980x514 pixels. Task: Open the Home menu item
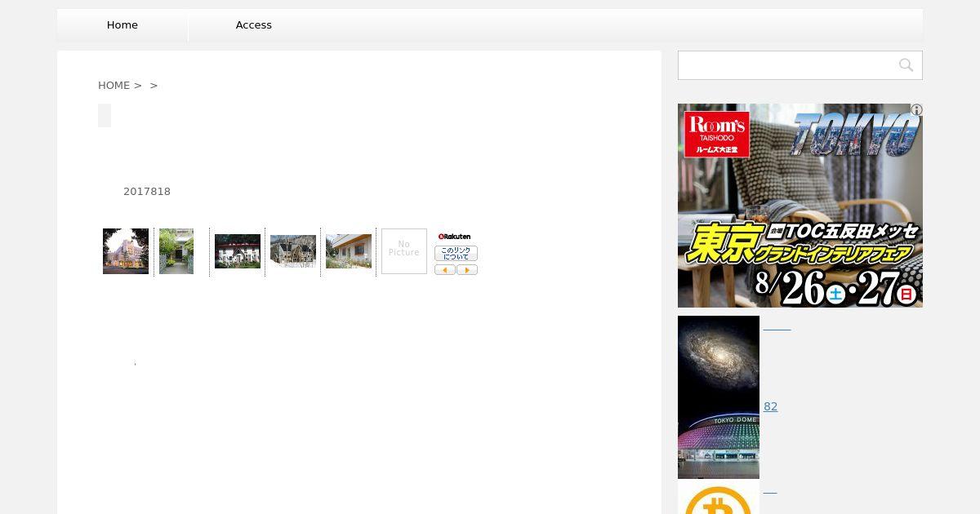point(122,25)
